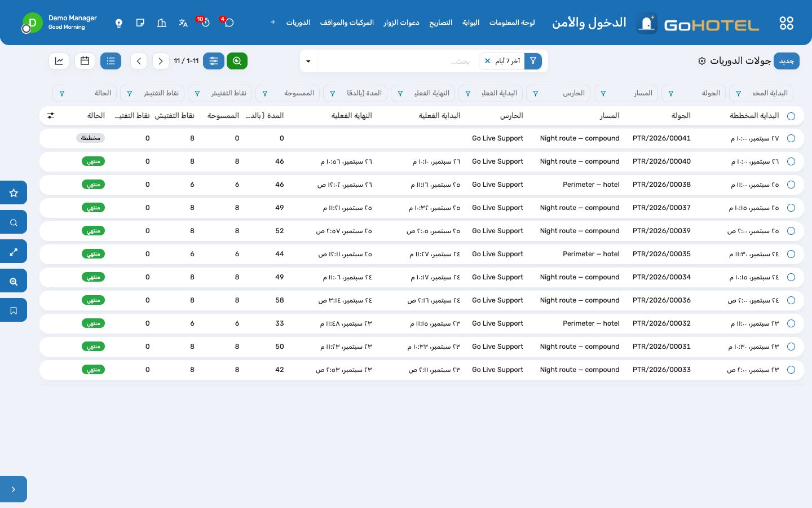Select checkbox for row PTR/2026/00038
812x508 pixels.
[791, 185]
